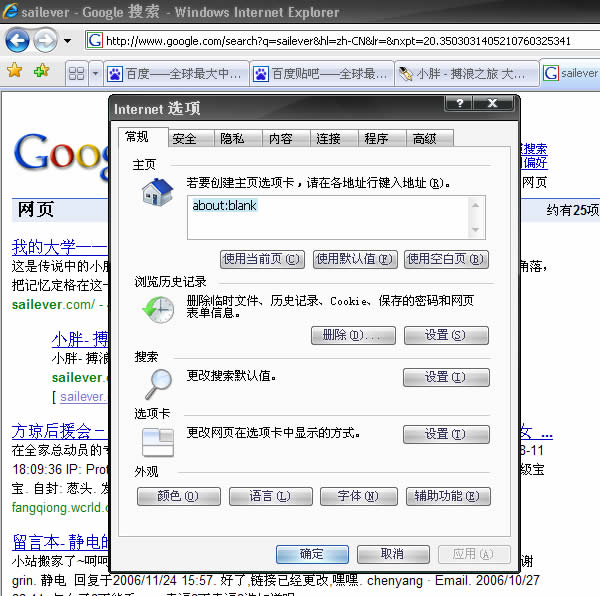Viewport: 600px width, 596px height.
Task: Switch to the 高级 tab
Action: point(424,139)
